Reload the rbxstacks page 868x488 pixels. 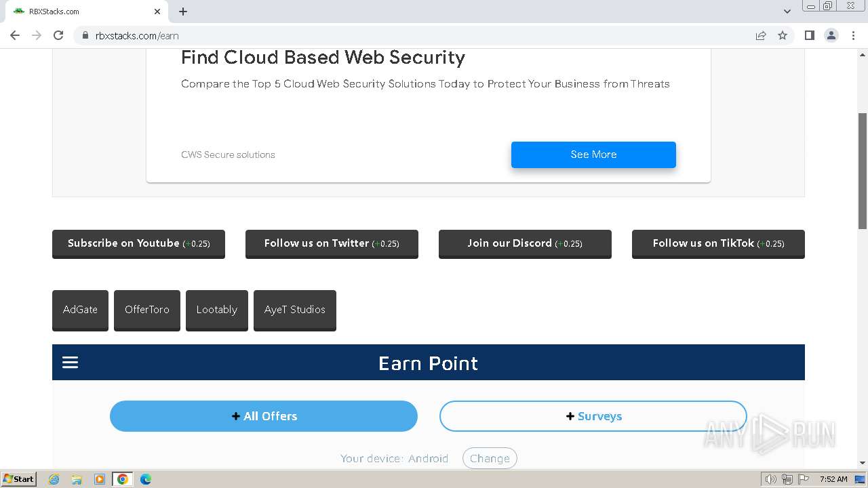pyautogui.click(x=58, y=35)
